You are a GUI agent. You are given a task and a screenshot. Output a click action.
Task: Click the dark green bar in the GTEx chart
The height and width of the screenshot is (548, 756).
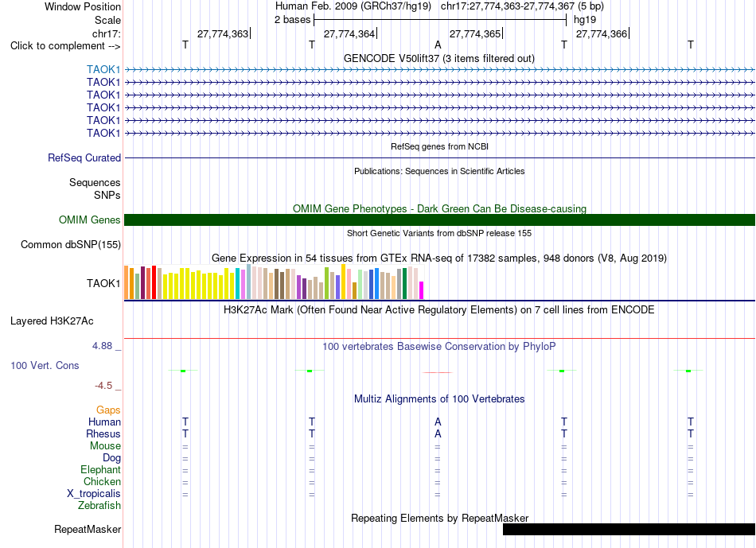[404, 284]
